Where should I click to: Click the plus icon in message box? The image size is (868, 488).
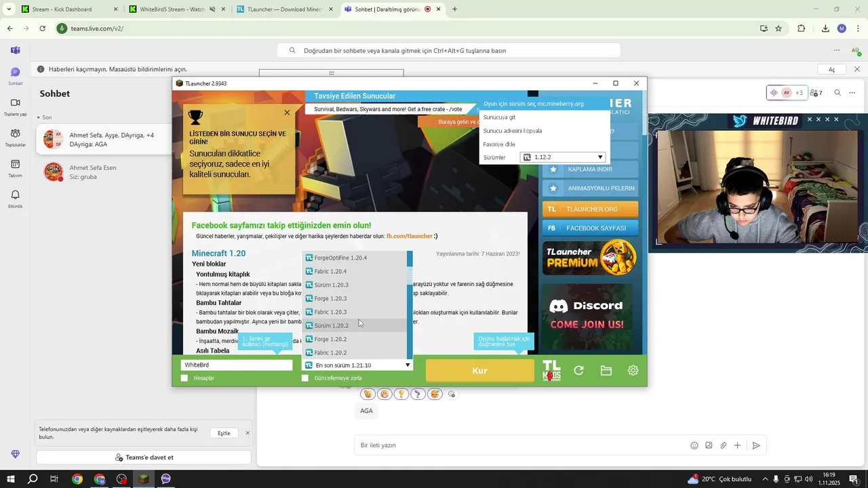pos(738,445)
